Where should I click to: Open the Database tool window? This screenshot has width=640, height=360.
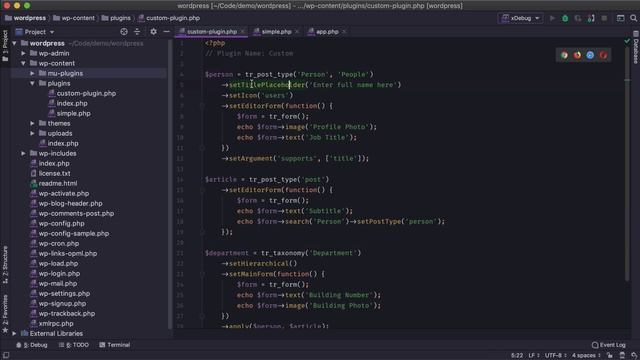point(636,47)
